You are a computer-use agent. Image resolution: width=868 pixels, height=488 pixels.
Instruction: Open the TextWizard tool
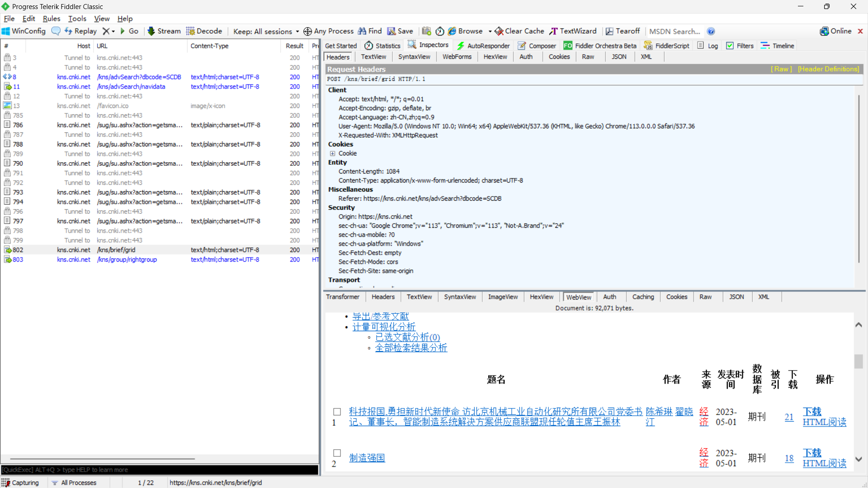pyautogui.click(x=573, y=31)
